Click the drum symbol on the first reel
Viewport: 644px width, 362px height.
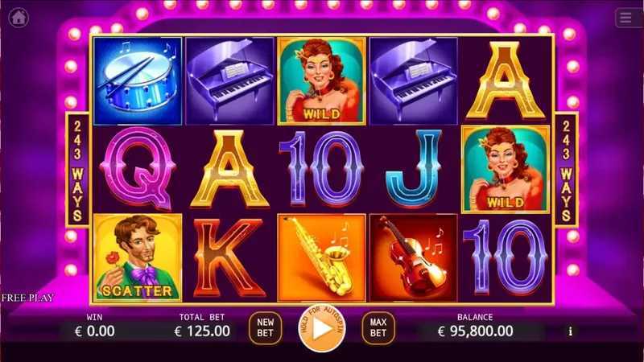[x=138, y=81]
